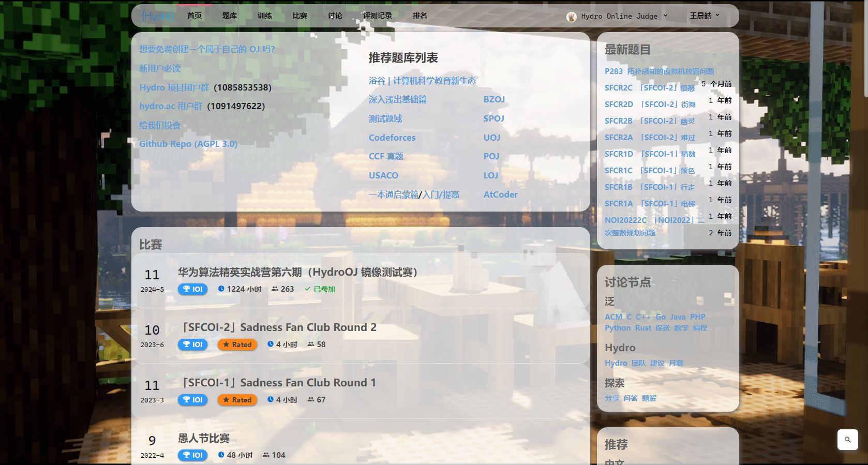Open problem P283 拓扑感知的虚拟机放置问题
The width and height of the screenshot is (868, 465).
click(x=660, y=71)
